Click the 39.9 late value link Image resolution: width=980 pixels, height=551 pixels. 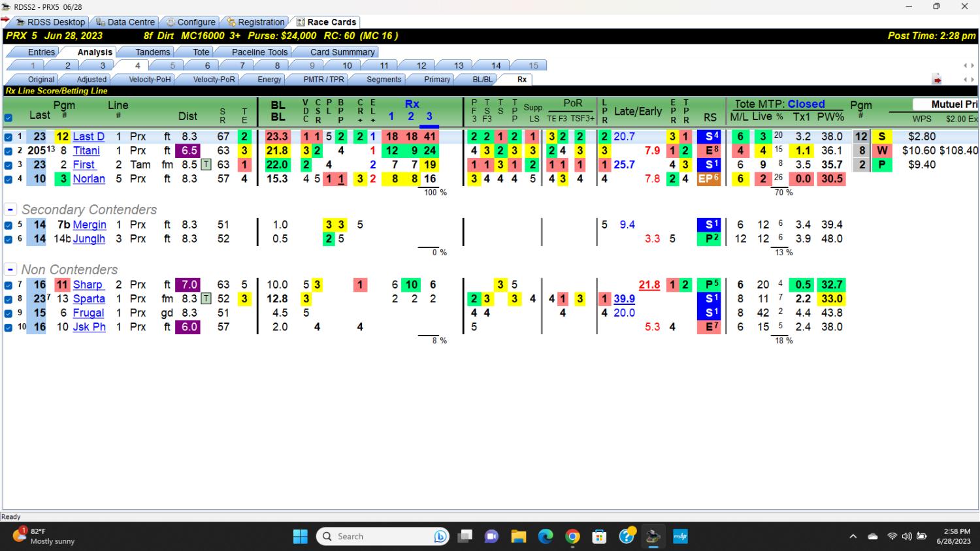pyautogui.click(x=624, y=299)
